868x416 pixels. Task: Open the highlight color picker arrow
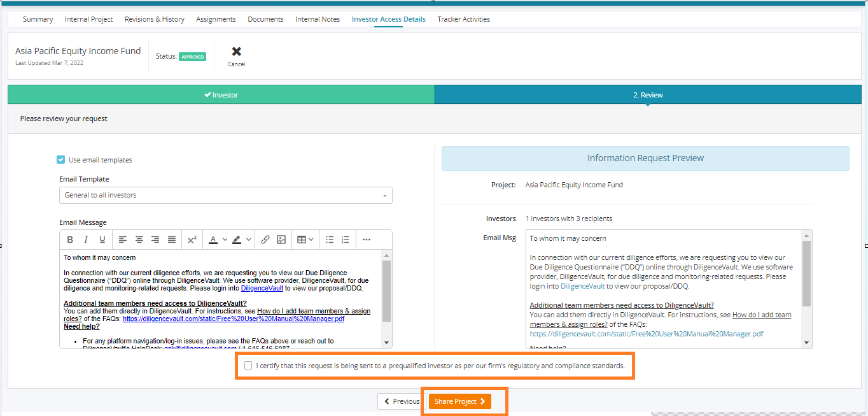click(248, 240)
